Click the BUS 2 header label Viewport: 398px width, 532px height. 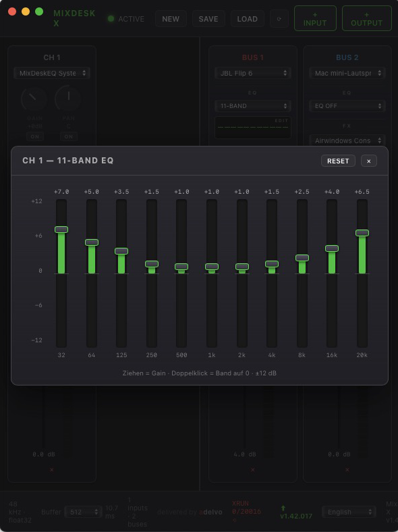347,57
